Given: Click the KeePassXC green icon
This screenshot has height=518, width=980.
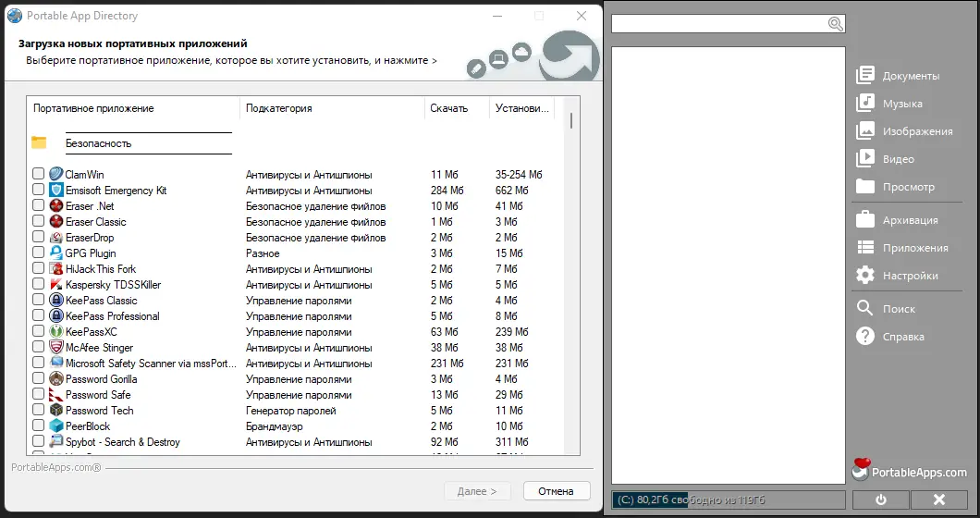Looking at the screenshot, I should 56,331.
